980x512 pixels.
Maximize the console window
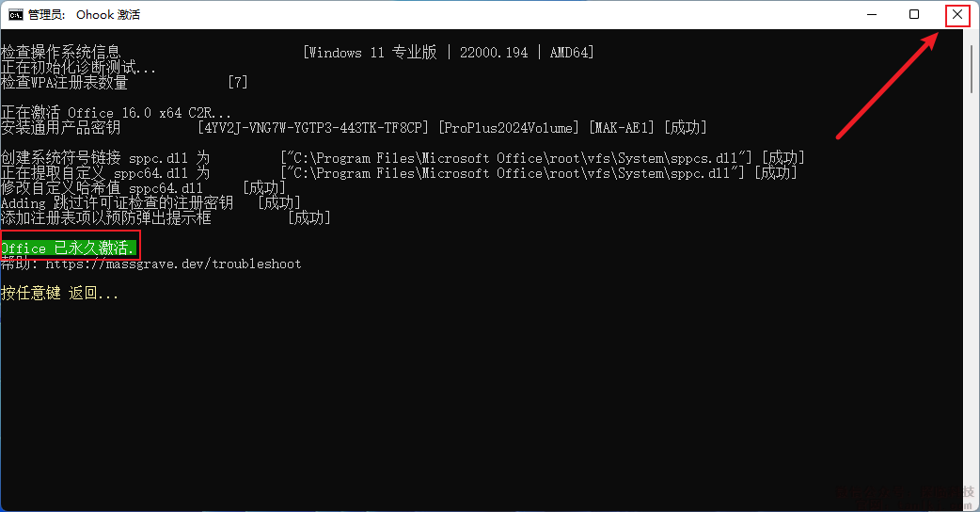click(x=914, y=15)
